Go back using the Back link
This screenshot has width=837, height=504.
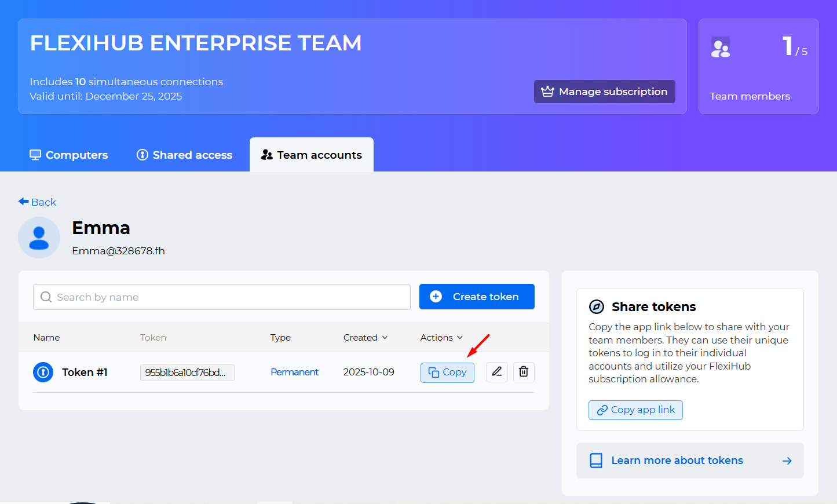pyautogui.click(x=37, y=202)
